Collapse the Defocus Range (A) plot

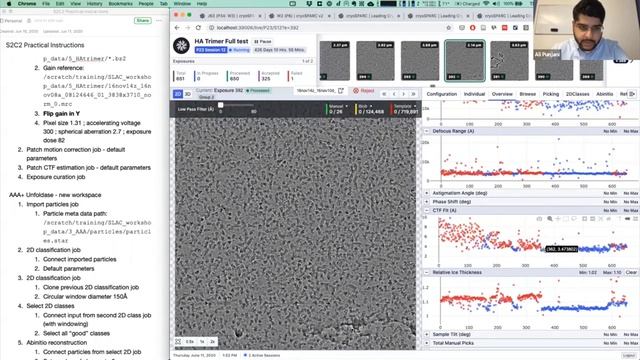coord(427,131)
